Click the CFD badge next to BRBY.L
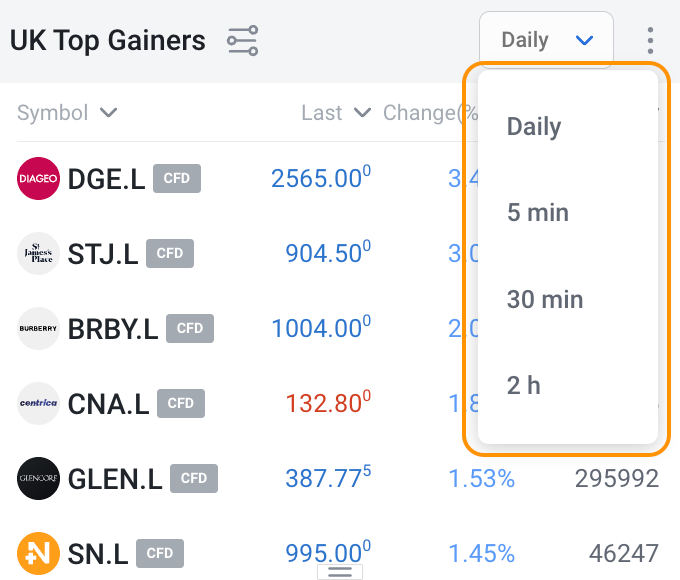 [190, 328]
